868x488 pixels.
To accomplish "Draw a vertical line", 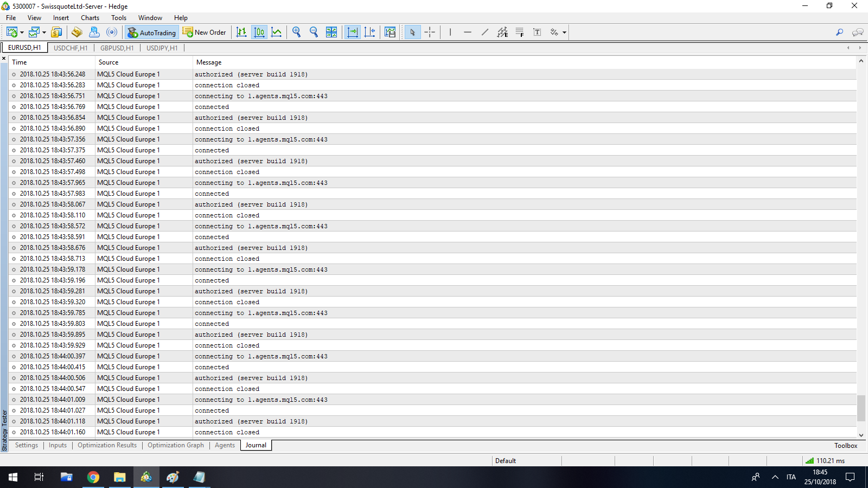I will [450, 33].
